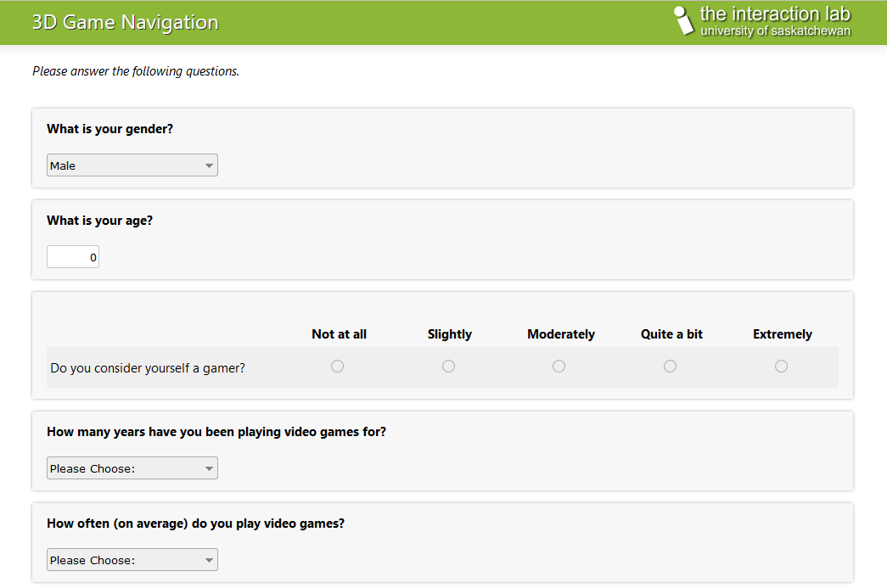Click the '3D Game Navigation' page title
This screenshot has width=887, height=588.
click(x=125, y=22)
